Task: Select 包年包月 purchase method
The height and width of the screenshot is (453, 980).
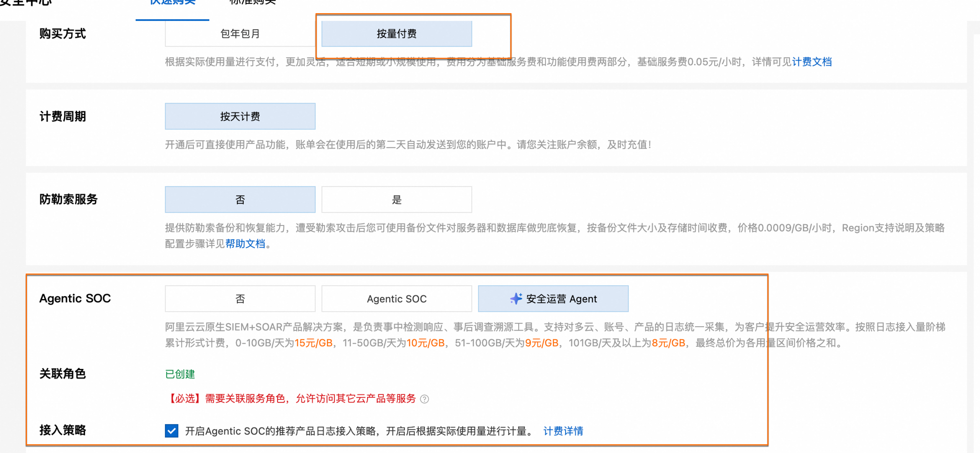Action: [x=240, y=34]
